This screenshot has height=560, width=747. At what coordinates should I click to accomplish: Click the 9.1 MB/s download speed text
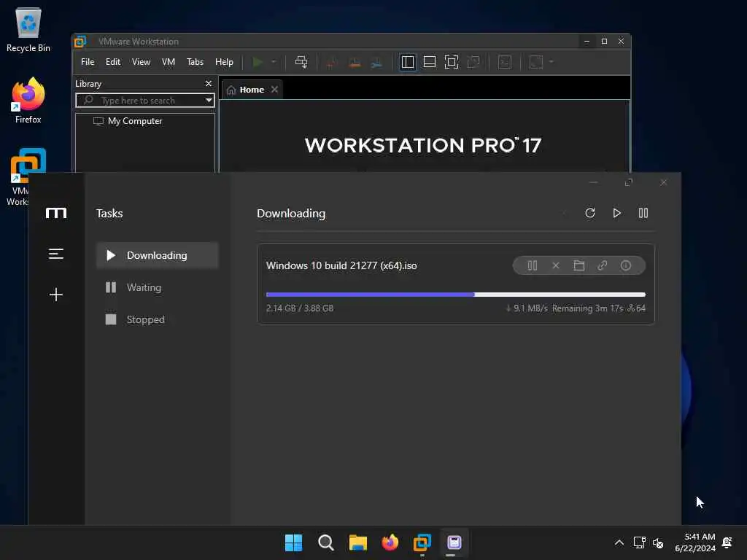530,308
